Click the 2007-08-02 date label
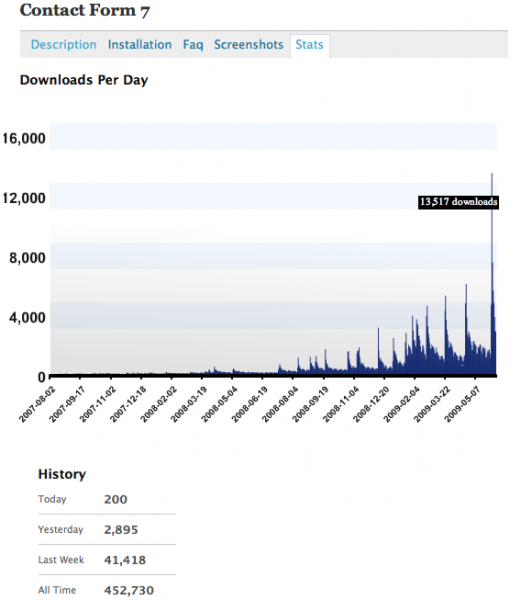The image size is (521, 600). tap(37, 404)
